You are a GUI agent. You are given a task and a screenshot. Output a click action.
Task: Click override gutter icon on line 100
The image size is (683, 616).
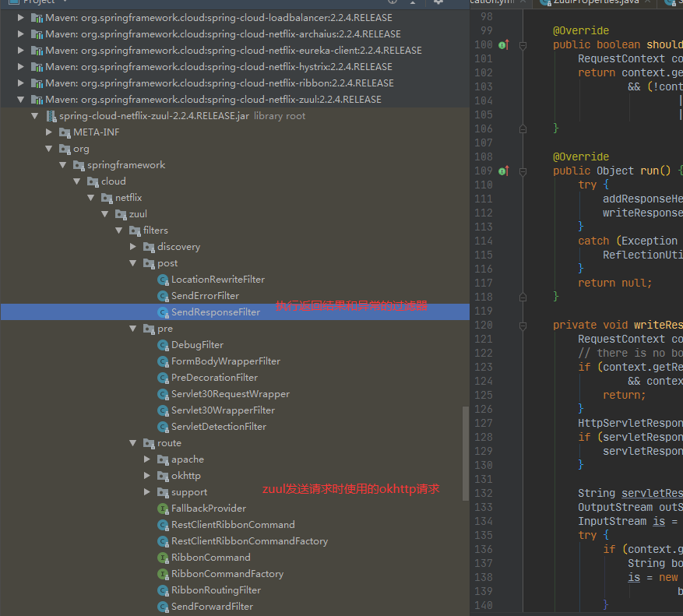[504, 44]
